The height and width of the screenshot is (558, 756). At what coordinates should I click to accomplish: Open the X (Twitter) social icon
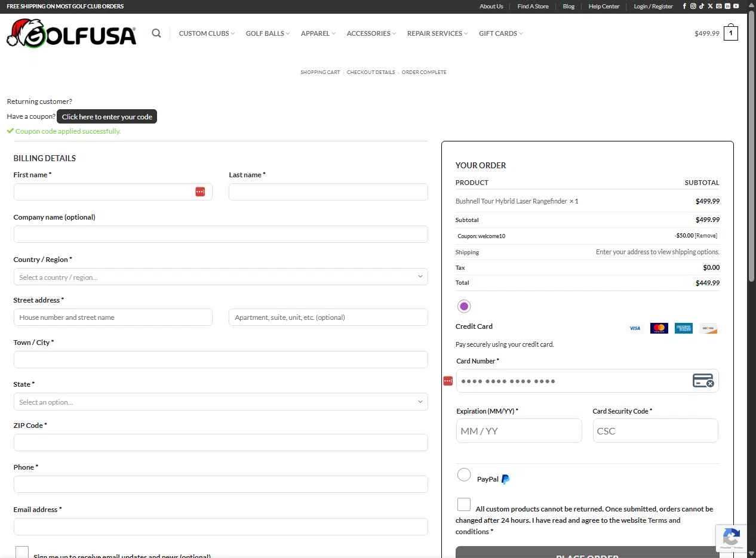pyautogui.click(x=710, y=6)
